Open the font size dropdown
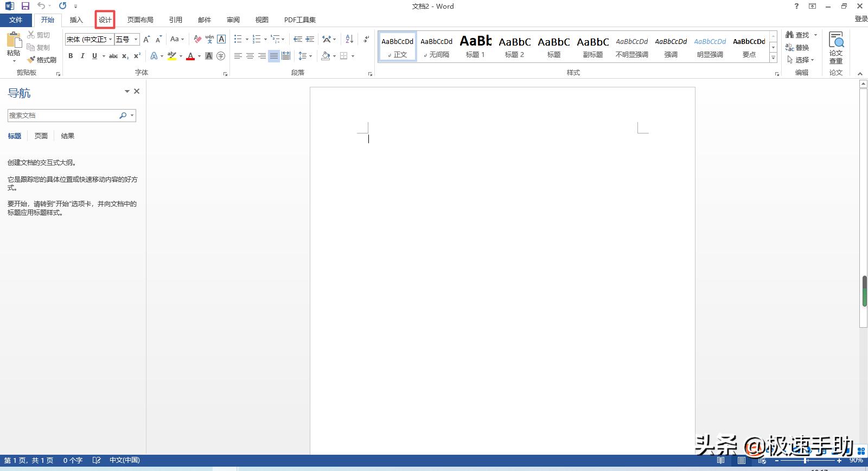Viewport: 868px width, 471px height. click(136, 39)
